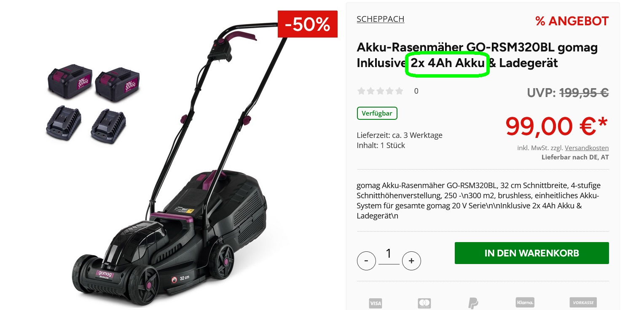Click the Mastercard payment icon
The image size is (644, 310).
tap(424, 303)
